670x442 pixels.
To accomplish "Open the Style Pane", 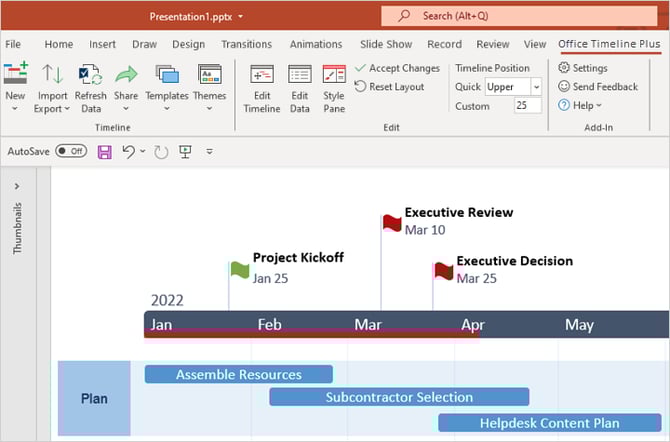I will (x=334, y=76).
